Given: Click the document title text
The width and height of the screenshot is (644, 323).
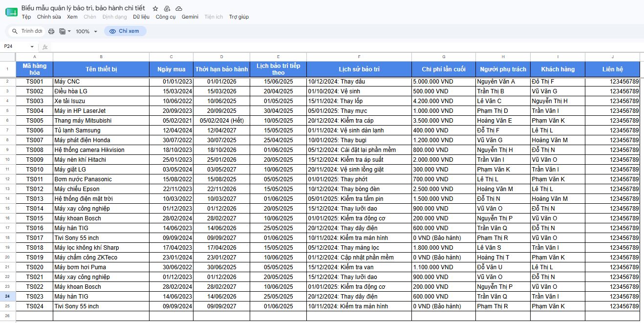Looking at the screenshot, I should [x=83, y=8].
